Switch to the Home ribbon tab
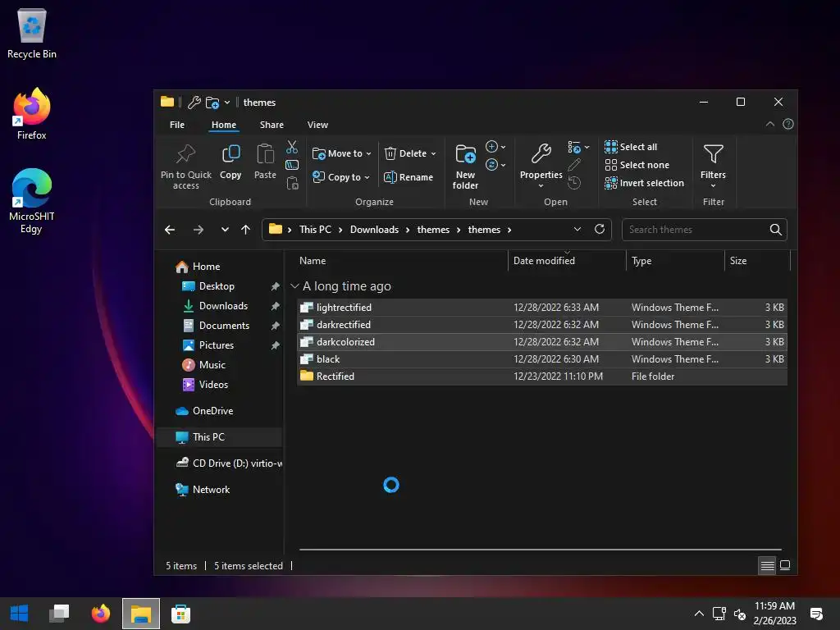 pos(224,125)
